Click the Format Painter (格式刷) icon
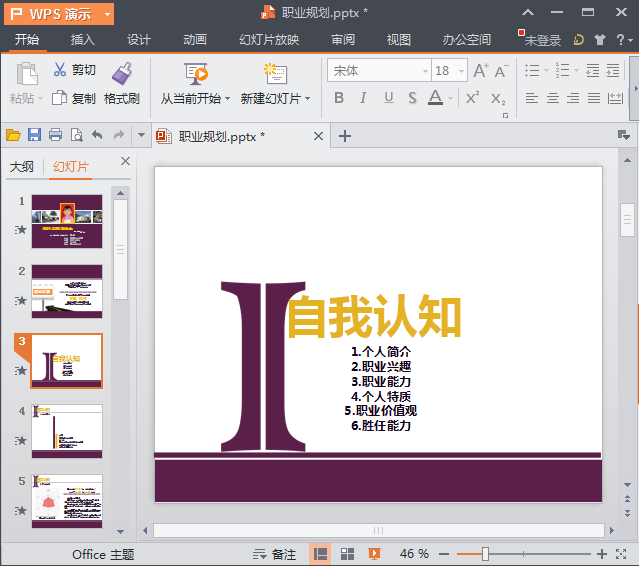The width and height of the screenshot is (639, 566). pyautogui.click(x=121, y=74)
